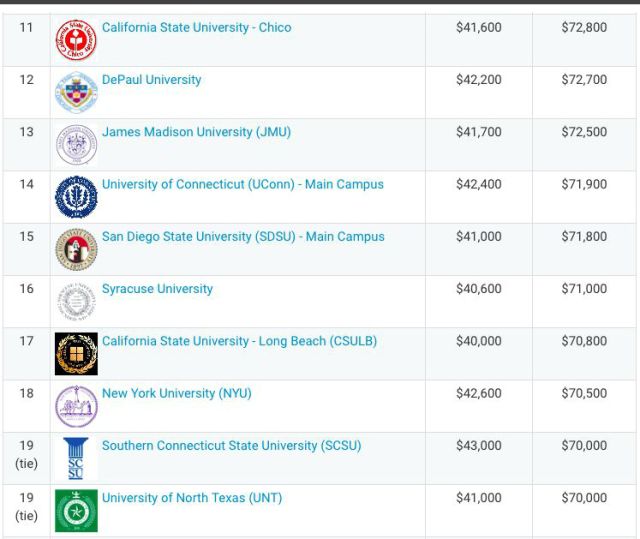This screenshot has width=640, height=539.
Task: Open University of North Texas (UNT) link
Action: [x=192, y=497]
